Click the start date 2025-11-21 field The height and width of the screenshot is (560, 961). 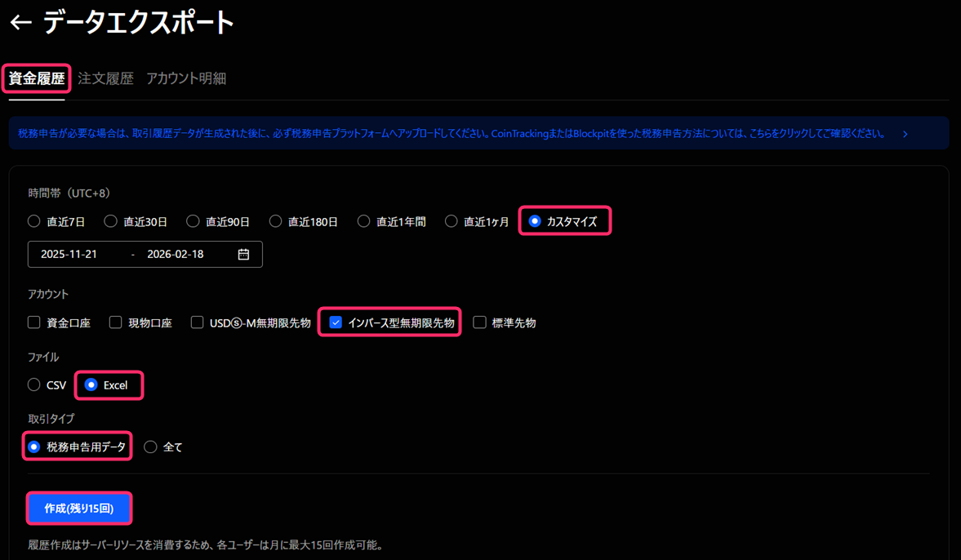69,254
